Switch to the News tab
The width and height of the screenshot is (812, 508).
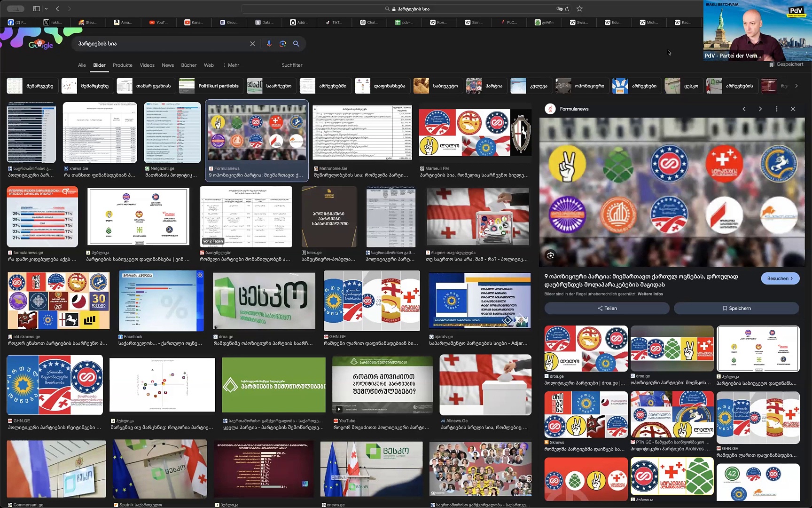(x=168, y=65)
